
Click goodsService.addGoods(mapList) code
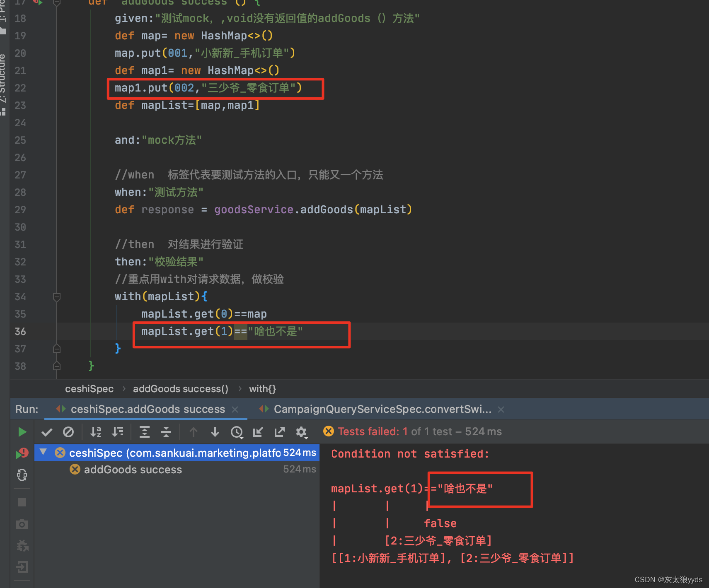(313, 210)
